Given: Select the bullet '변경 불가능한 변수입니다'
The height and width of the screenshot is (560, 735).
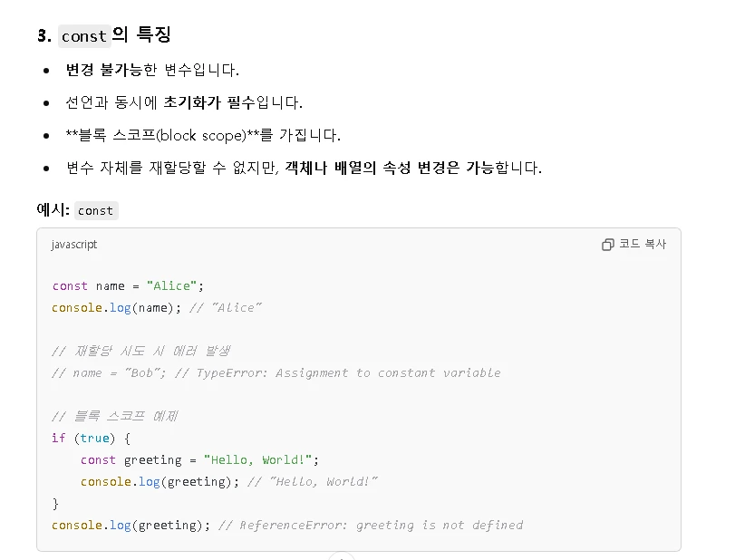Looking at the screenshot, I should [153, 71].
